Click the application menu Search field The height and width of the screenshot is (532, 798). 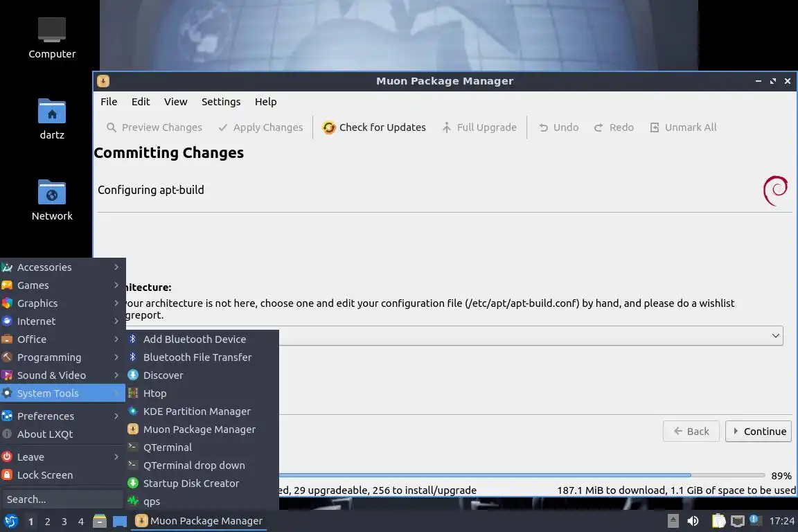click(x=62, y=499)
